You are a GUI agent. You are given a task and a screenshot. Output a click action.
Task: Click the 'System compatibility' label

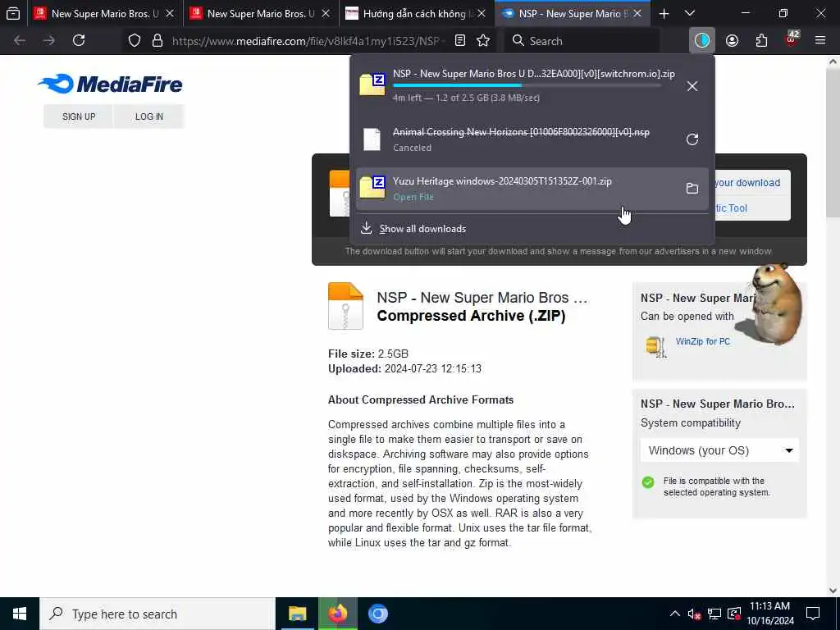tap(691, 422)
